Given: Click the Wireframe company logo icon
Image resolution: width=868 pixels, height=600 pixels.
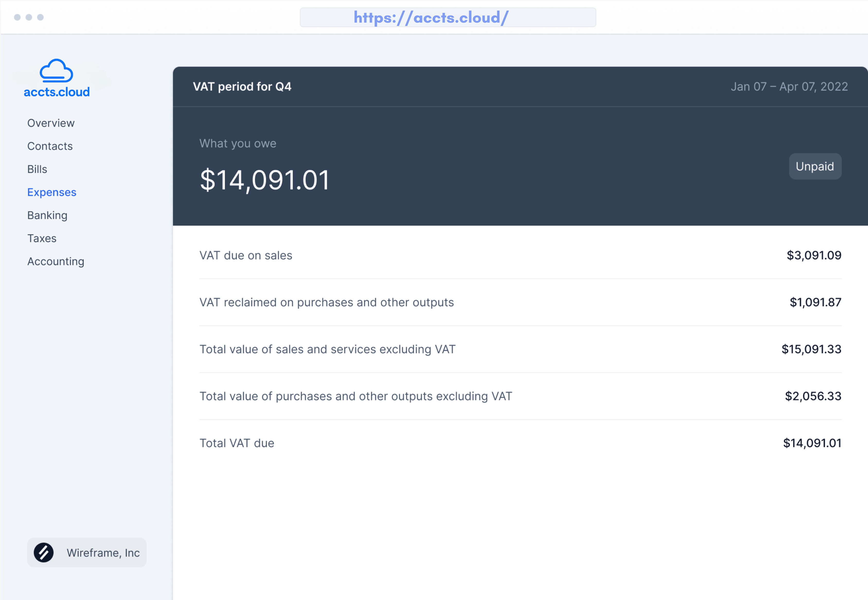Looking at the screenshot, I should pyautogui.click(x=44, y=553).
